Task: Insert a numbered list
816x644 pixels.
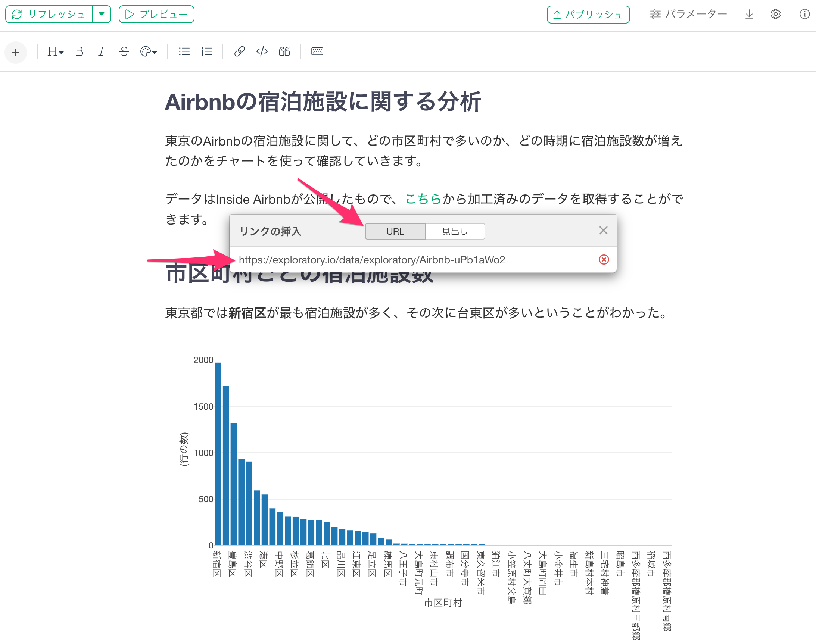Action: (x=207, y=51)
